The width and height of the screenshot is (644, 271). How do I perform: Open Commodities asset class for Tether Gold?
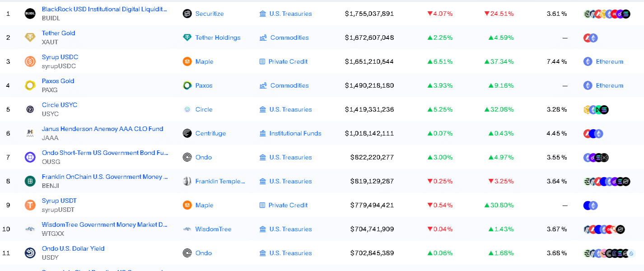[289, 37]
